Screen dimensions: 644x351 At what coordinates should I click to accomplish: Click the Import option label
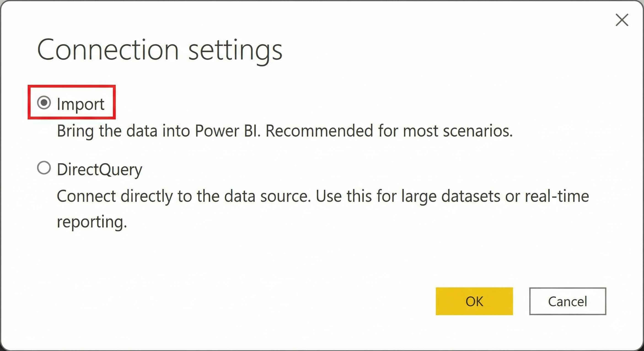pos(80,104)
